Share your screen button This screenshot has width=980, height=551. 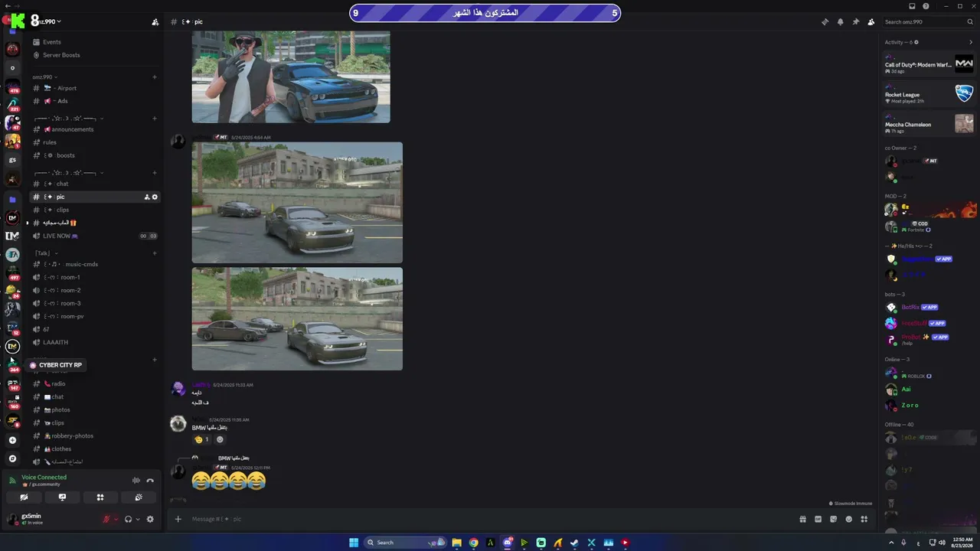coord(62,497)
